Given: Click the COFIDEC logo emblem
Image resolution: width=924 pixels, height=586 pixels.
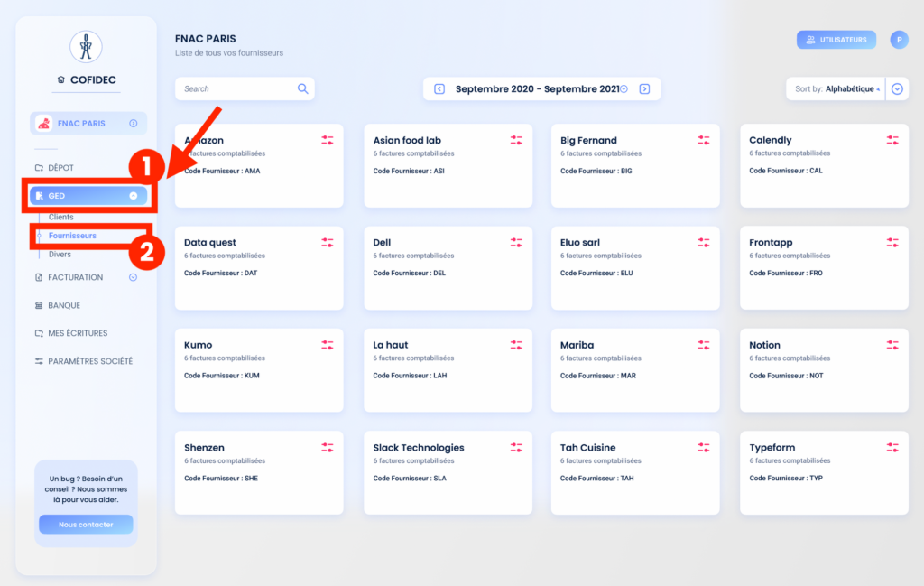Looking at the screenshot, I should (x=86, y=47).
